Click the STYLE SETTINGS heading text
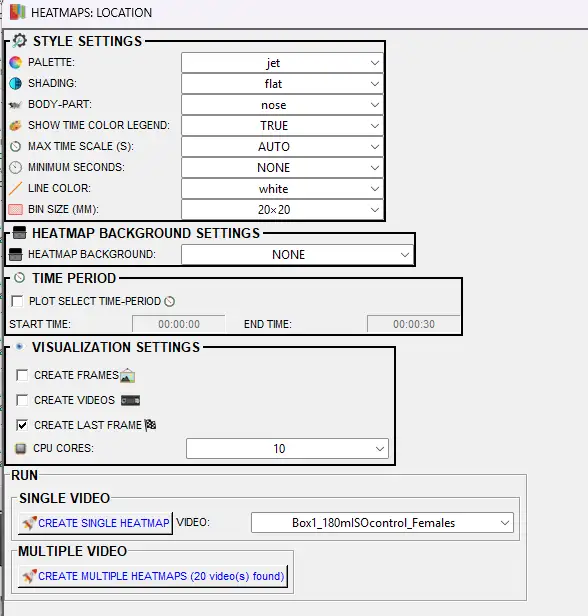This screenshot has width=588, height=616. pyautogui.click(x=87, y=41)
